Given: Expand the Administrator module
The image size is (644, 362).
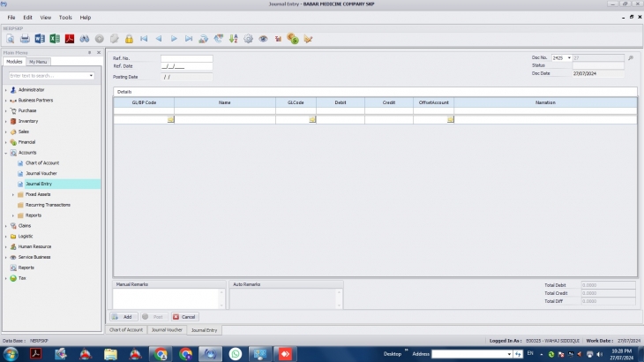Looking at the screenshot, I should [6, 90].
